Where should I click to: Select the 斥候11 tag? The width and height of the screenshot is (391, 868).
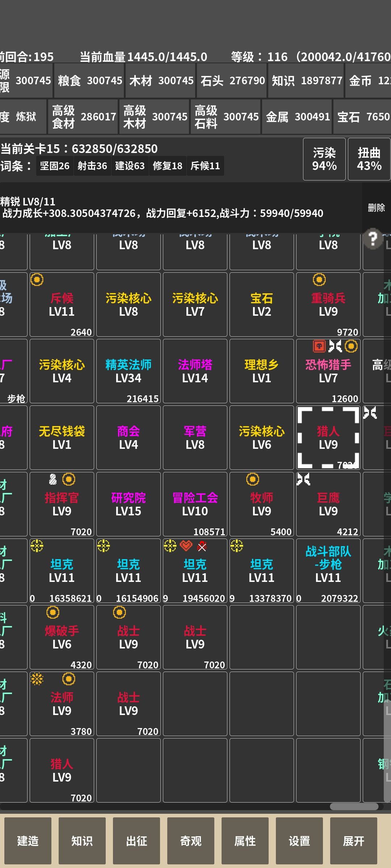pos(205,166)
